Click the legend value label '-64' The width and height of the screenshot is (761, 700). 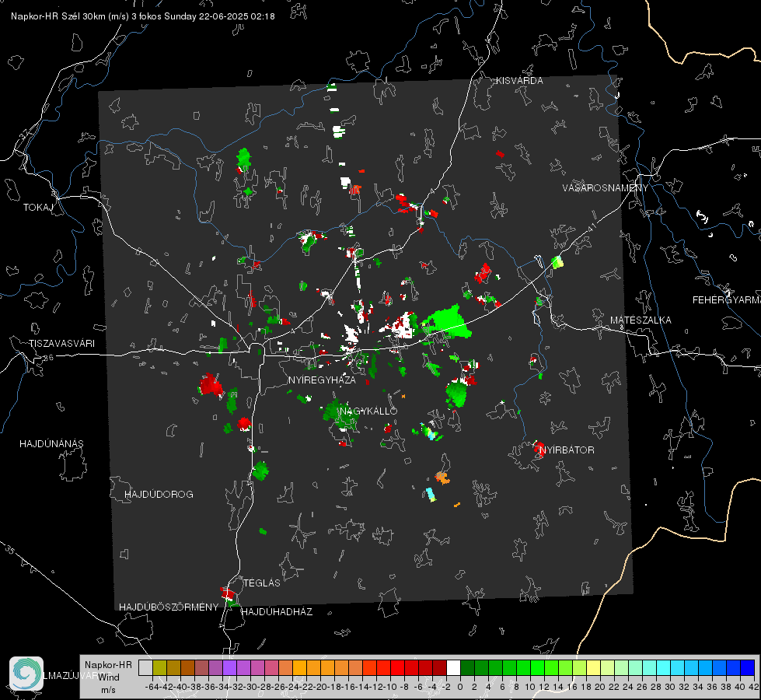[152, 687]
